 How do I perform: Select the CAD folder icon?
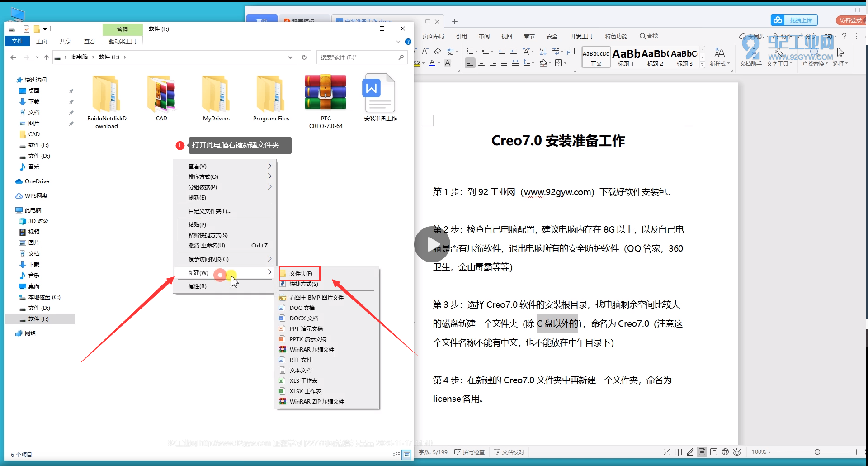coord(161,94)
